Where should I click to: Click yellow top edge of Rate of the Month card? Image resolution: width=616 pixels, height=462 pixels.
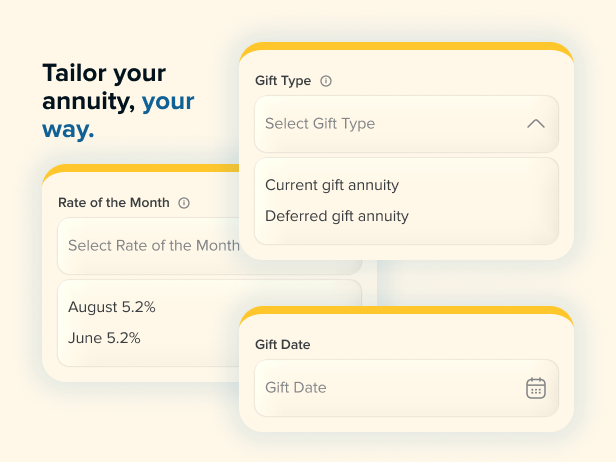click(140, 170)
